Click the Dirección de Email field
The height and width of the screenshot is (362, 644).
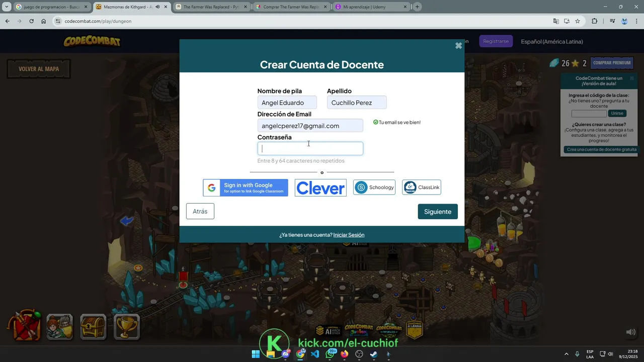310,126
